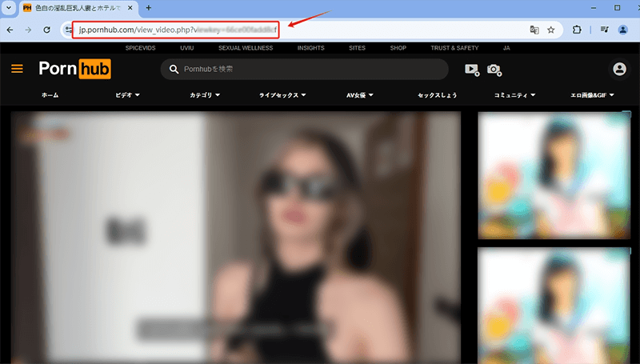Open a new tab with the plus button
This screenshot has width=640, height=364.
[149, 8]
